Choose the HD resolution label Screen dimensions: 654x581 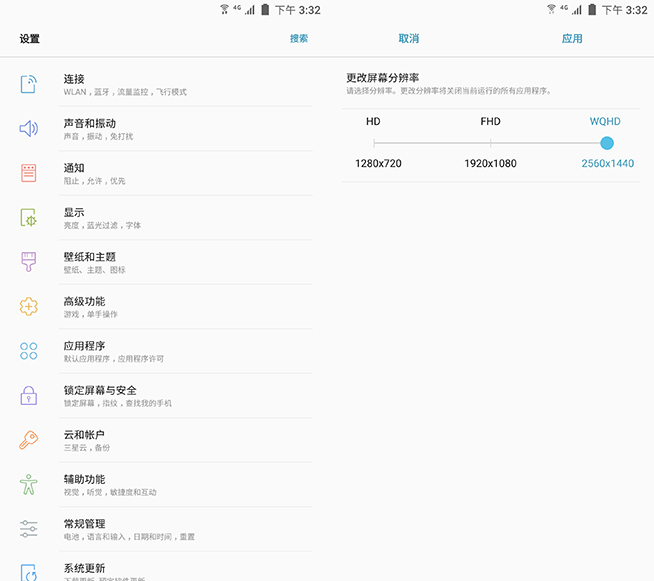[x=373, y=121]
